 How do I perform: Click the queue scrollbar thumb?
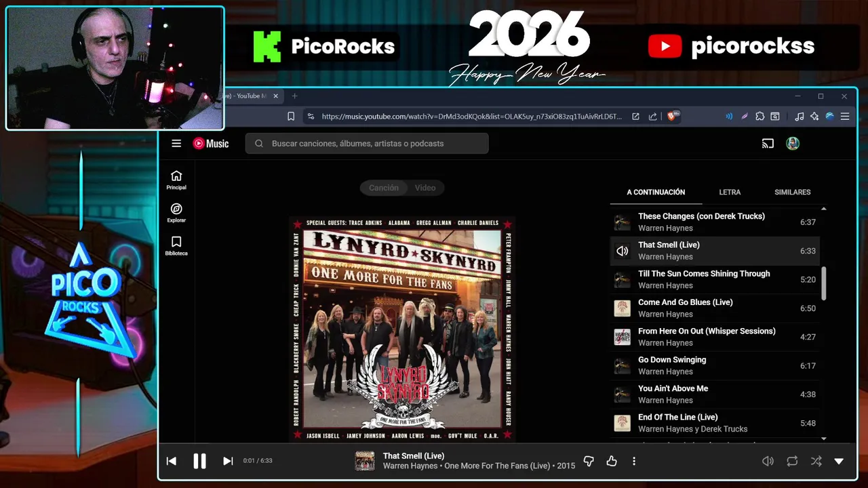coord(824,283)
